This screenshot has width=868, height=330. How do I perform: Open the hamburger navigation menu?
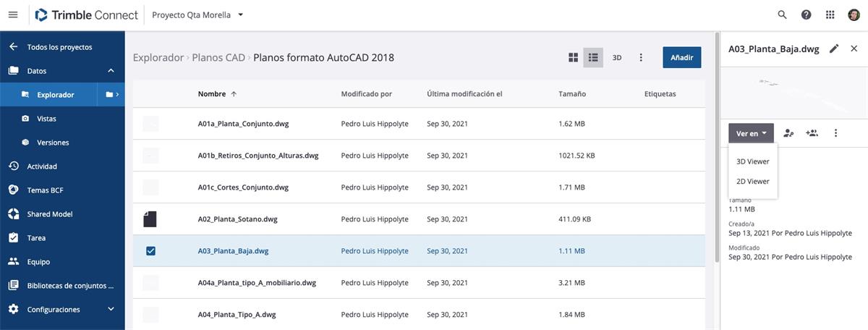click(x=12, y=14)
